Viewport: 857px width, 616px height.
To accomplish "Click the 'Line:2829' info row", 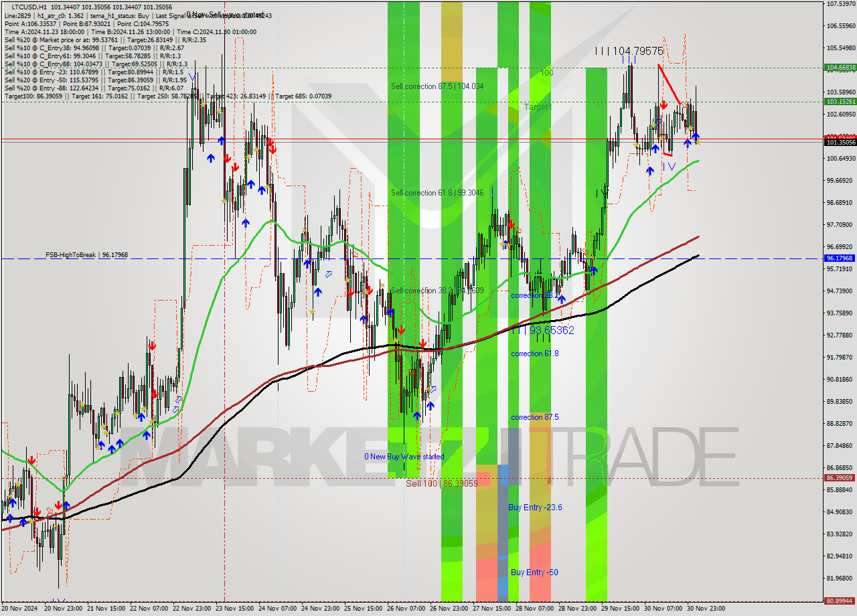I will [138, 15].
